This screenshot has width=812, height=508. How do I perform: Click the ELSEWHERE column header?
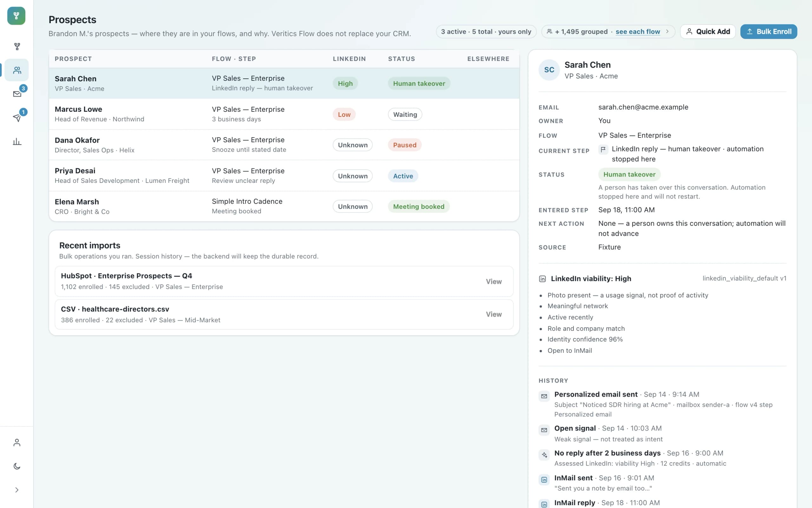click(488, 59)
